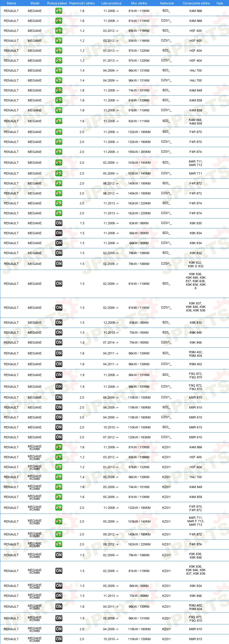229x644 pixels.
Task: Click the ON icon in the KOMBI M9R 615 row
Action: [59, 639]
